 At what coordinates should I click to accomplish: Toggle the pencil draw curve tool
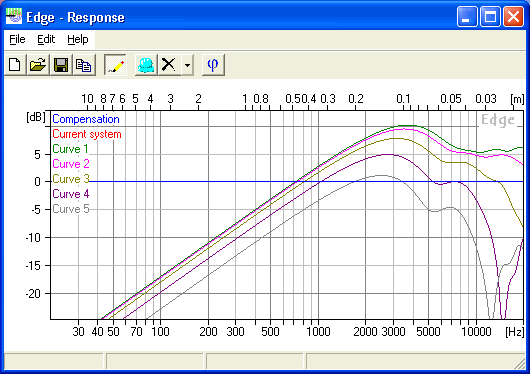point(116,65)
